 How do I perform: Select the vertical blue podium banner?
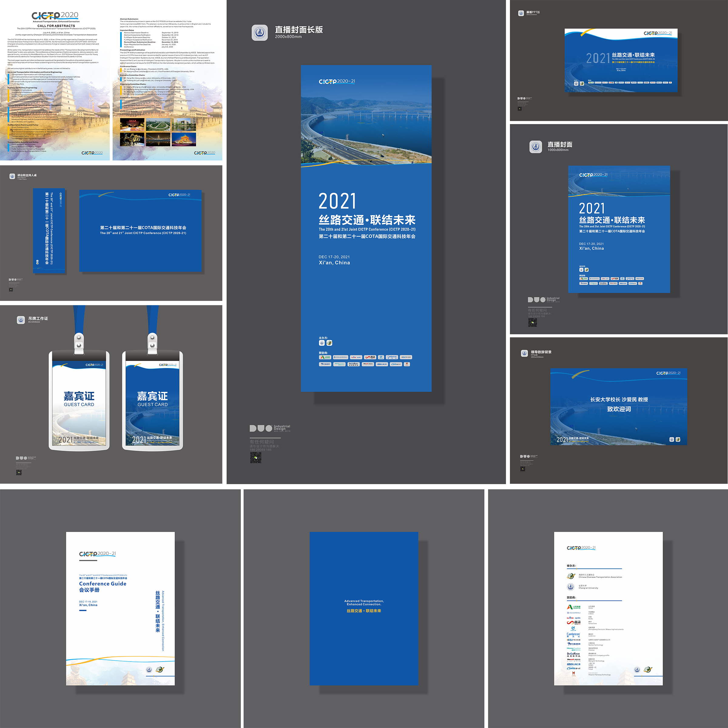[49, 231]
